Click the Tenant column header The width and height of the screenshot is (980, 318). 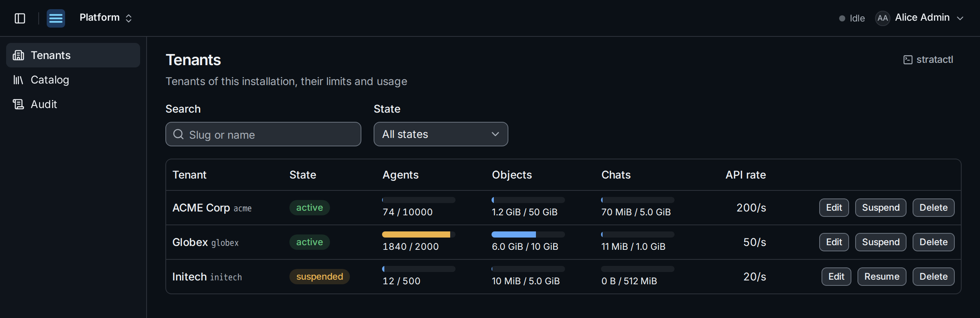[x=189, y=175]
